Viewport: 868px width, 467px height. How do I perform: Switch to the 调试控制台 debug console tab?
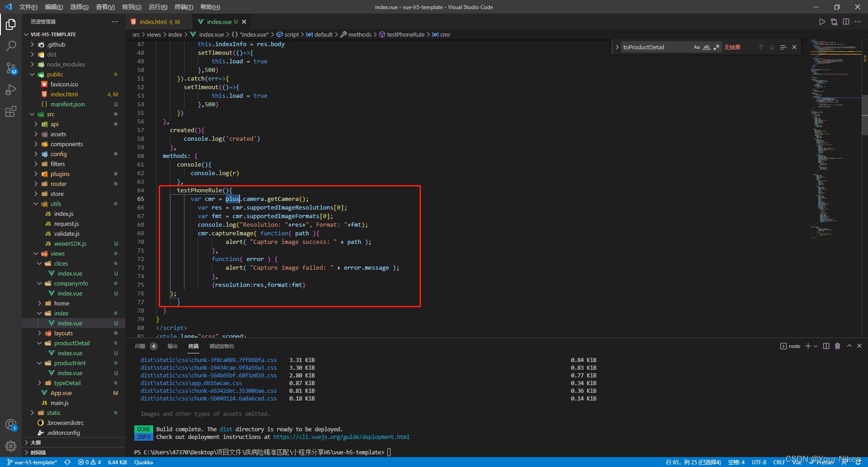pos(222,346)
